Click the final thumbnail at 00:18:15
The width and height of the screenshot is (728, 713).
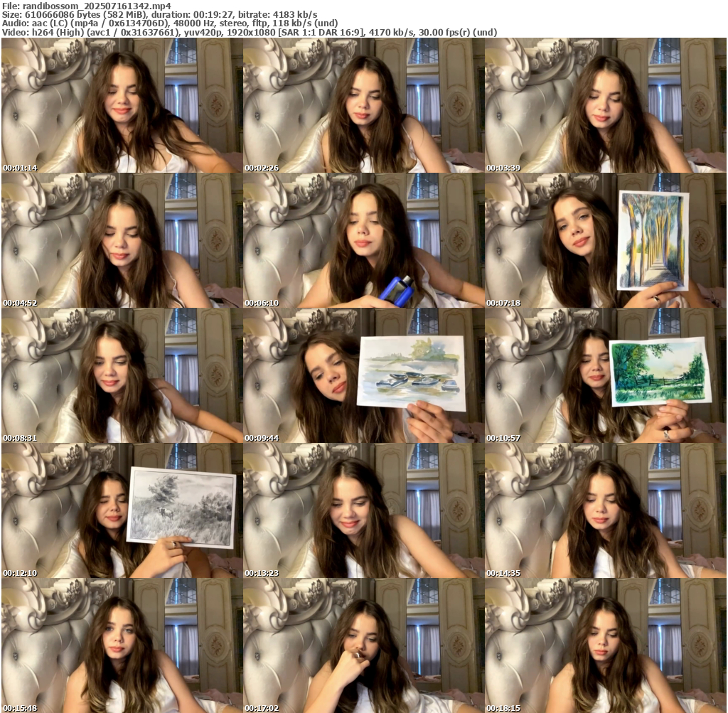click(x=605, y=645)
